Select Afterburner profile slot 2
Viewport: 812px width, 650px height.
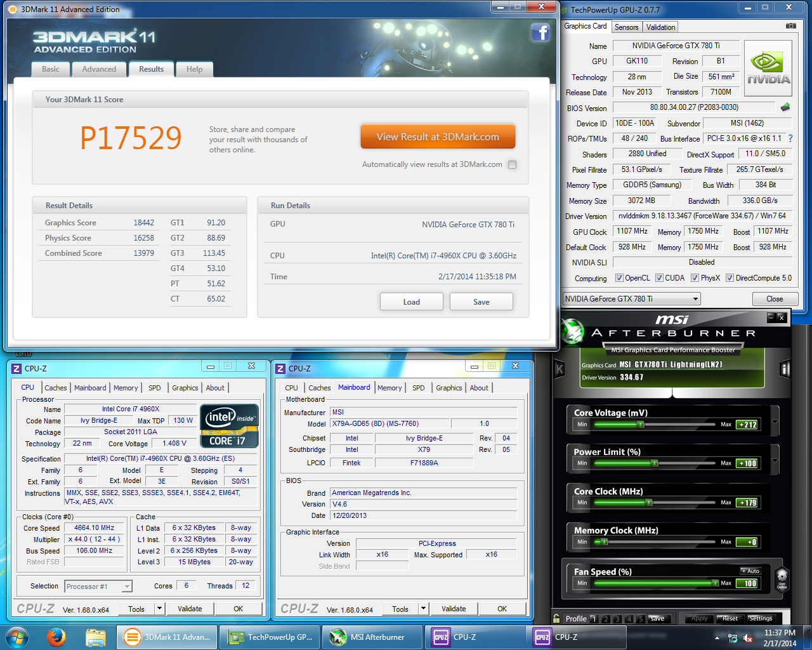pos(606,619)
